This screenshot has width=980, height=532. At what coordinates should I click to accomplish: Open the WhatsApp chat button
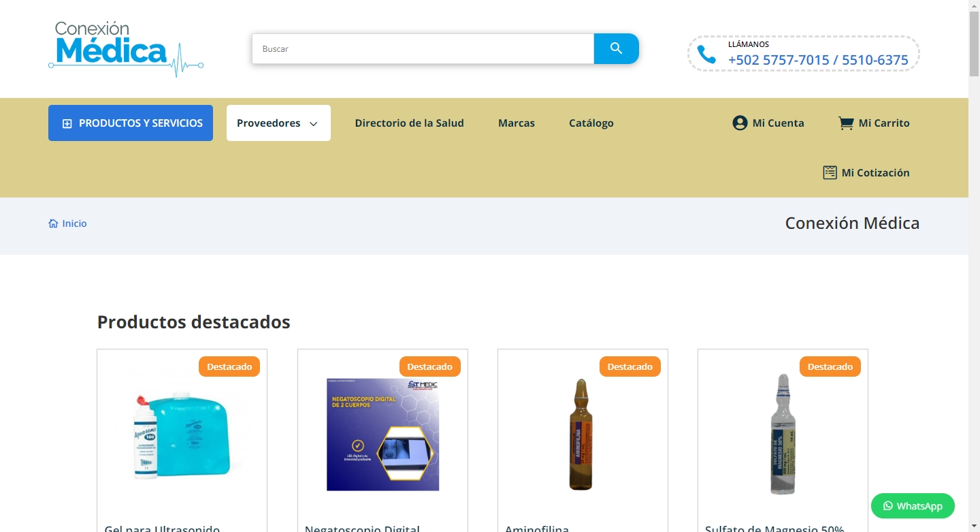[913, 506]
